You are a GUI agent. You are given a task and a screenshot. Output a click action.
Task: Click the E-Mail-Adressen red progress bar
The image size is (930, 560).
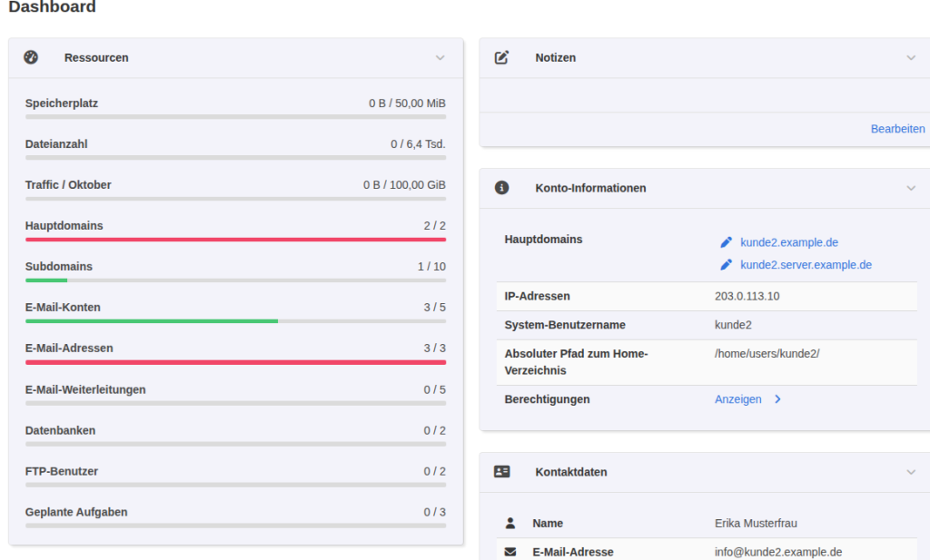click(235, 362)
